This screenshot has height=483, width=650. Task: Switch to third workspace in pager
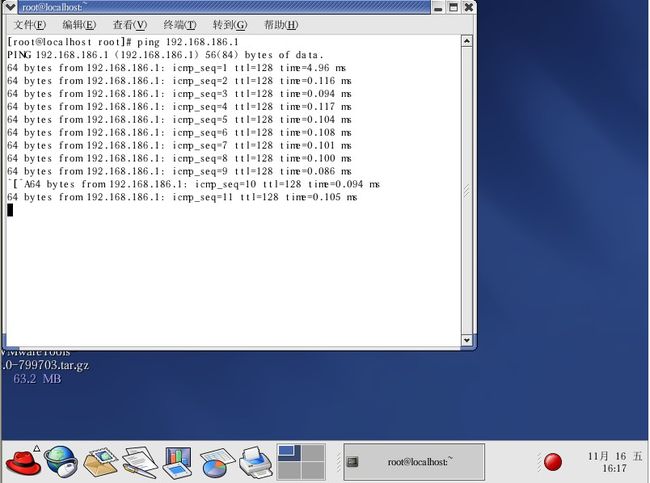click(x=289, y=471)
